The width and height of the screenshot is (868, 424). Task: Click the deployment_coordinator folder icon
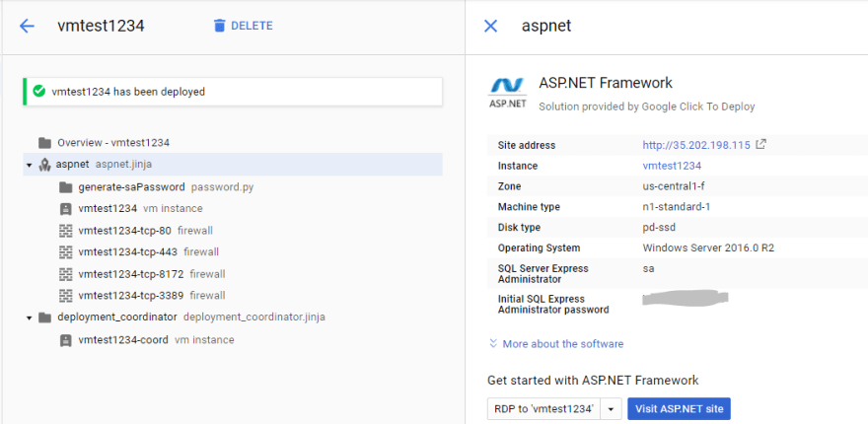(44, 318)
